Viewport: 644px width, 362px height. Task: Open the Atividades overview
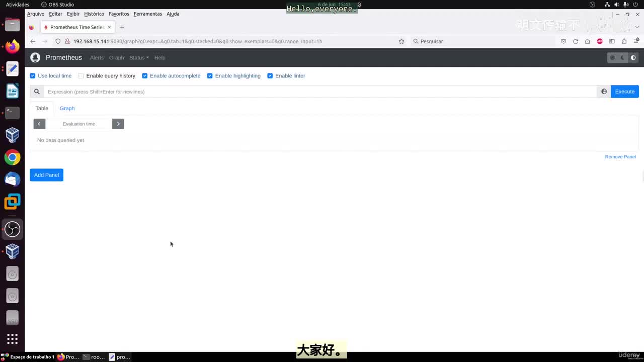tap(18, 5)
